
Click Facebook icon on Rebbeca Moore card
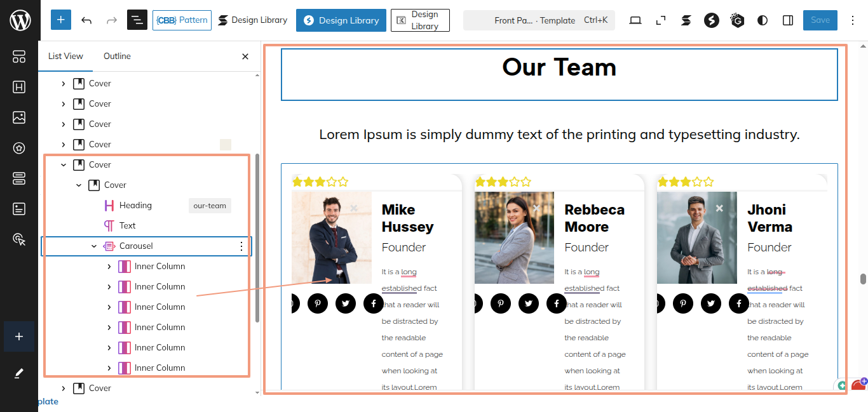point(556,303)
